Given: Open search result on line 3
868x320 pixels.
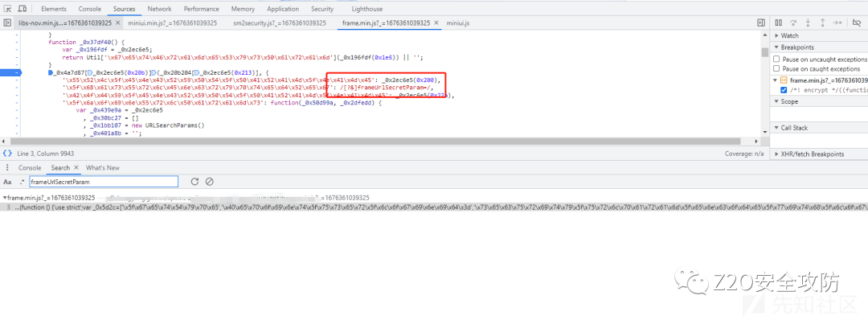Looking at the screenshot, I should coord(434,207).
